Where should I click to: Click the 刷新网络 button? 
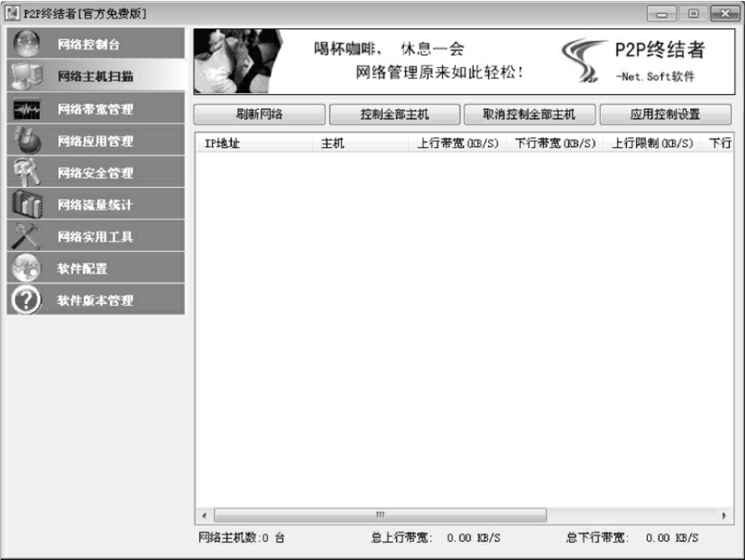(x=259, y=114)
